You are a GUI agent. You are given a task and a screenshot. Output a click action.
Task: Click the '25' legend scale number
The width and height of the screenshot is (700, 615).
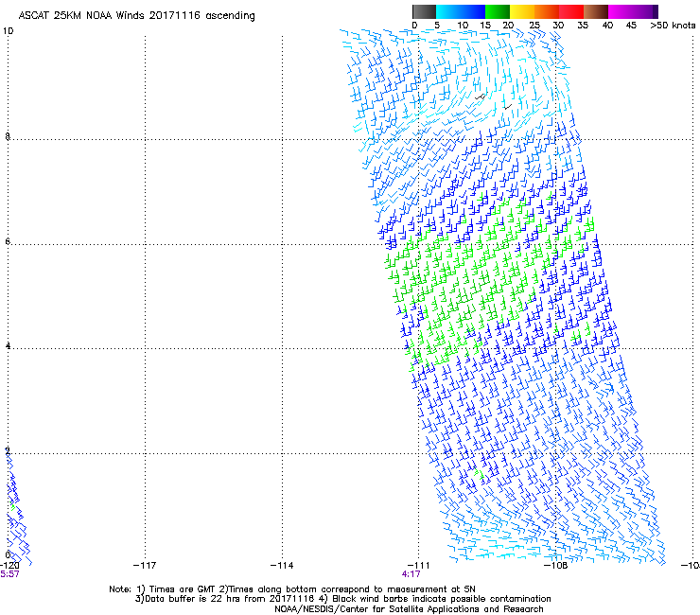(534, 26)
